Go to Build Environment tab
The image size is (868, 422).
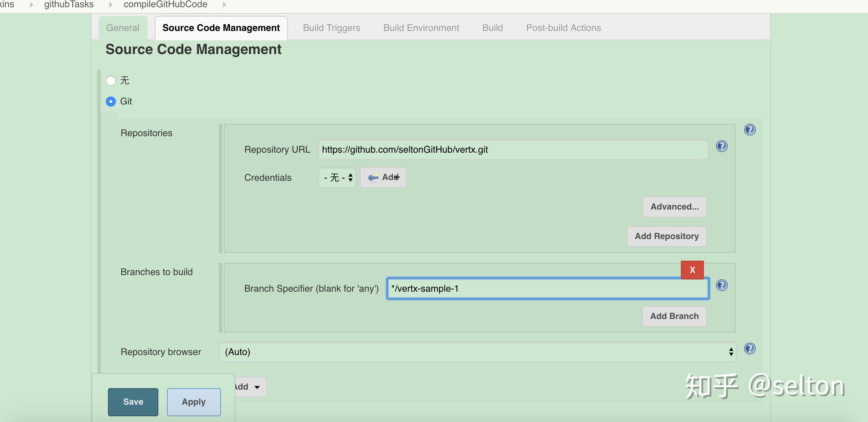coord(421,28)
